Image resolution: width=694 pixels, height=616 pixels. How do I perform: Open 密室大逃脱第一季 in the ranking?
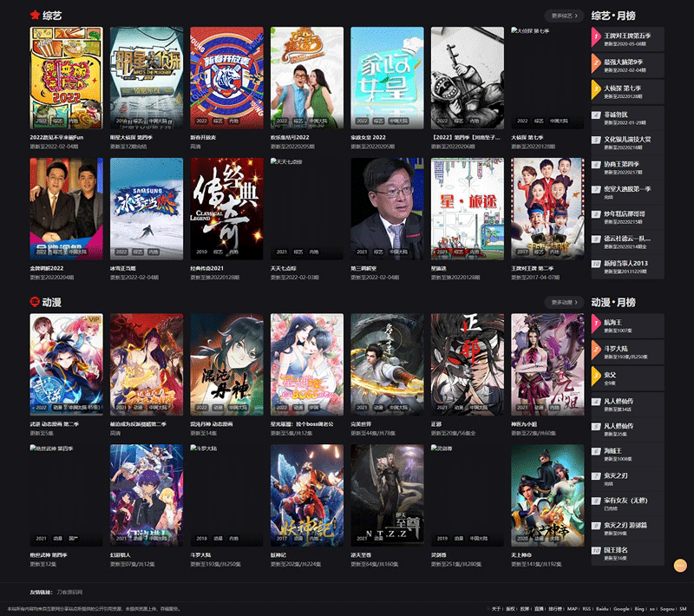tap(627, 193)
